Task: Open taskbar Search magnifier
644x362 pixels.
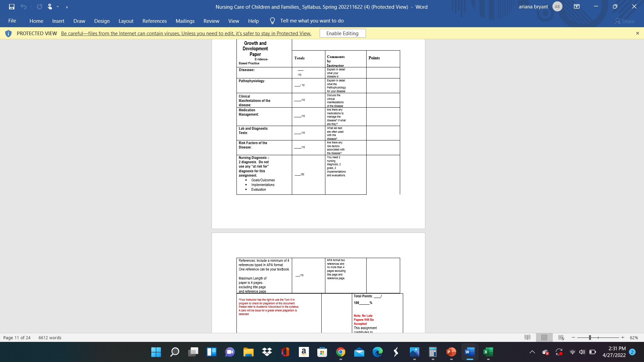Action: [x=174, y=352]
